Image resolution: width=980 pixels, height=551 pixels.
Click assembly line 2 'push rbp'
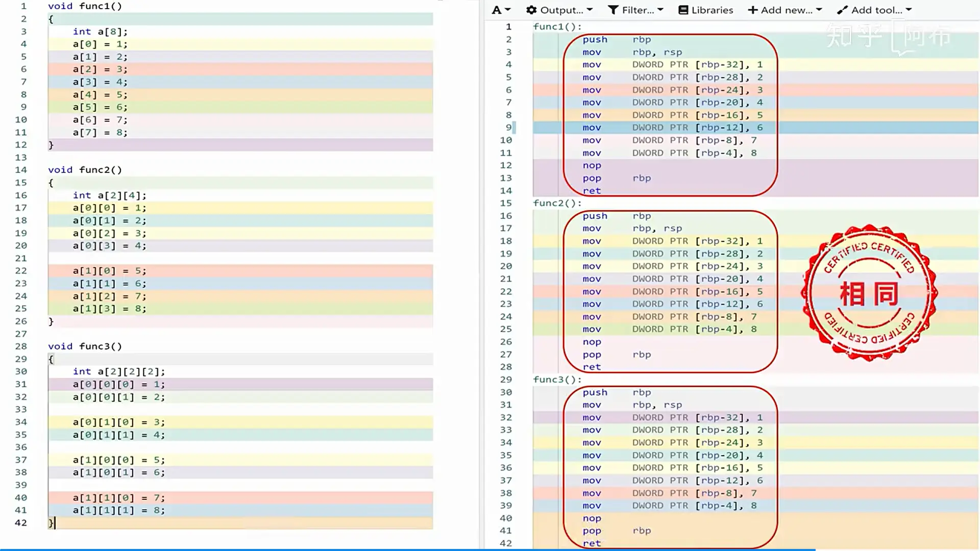617,39
